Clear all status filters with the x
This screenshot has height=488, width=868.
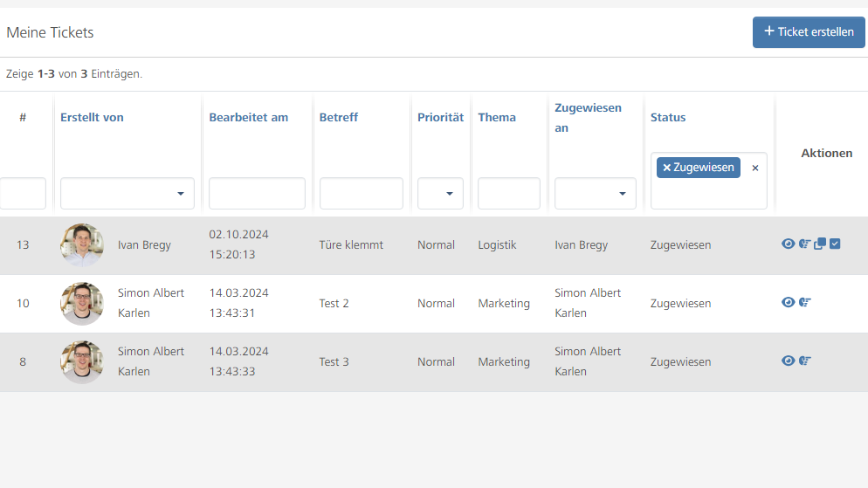(755, 168)
